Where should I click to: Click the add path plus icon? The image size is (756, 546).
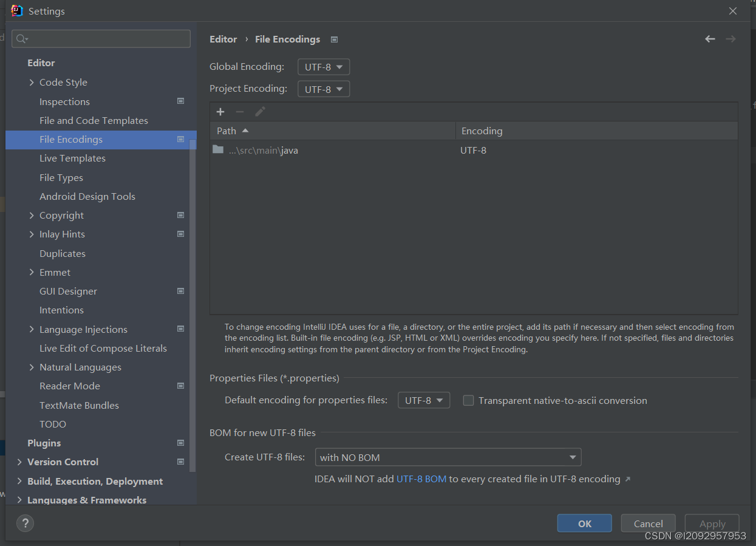pyautogui.click(x=220, y=112)
